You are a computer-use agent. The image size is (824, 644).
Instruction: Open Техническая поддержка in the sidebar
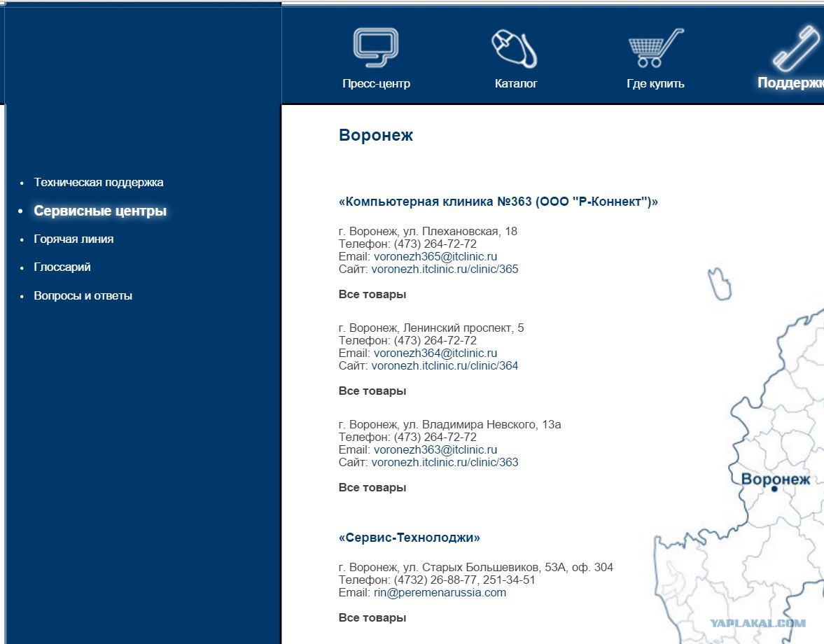pyautogui.click(x=98, y=182)
